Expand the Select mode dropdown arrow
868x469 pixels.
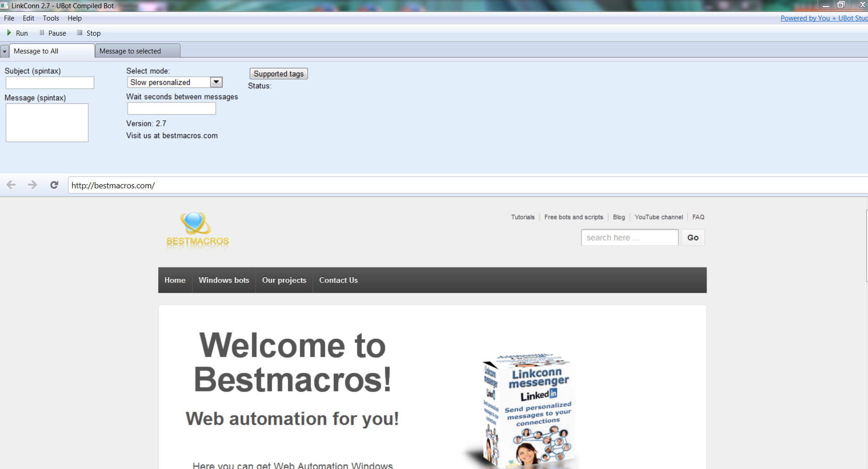pos(216,82)
